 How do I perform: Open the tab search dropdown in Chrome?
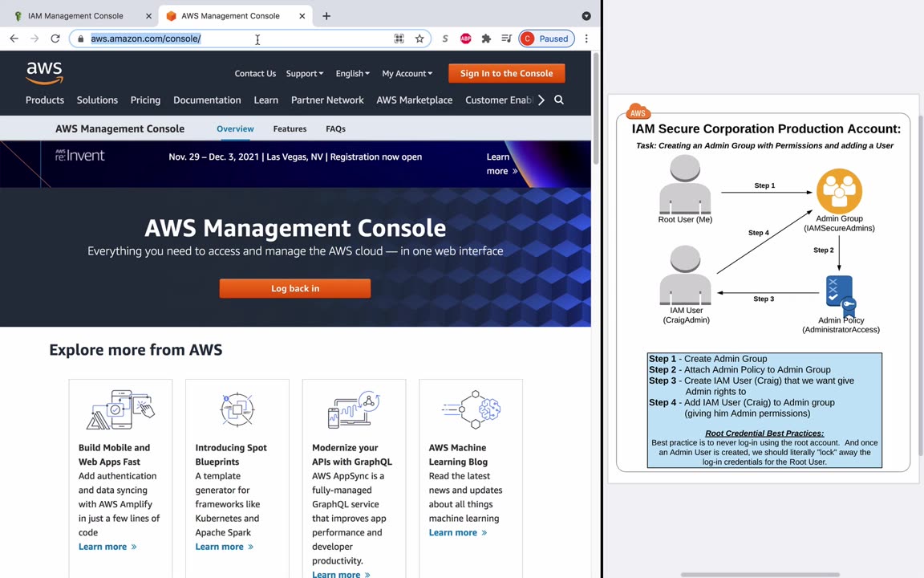[586, 16]
